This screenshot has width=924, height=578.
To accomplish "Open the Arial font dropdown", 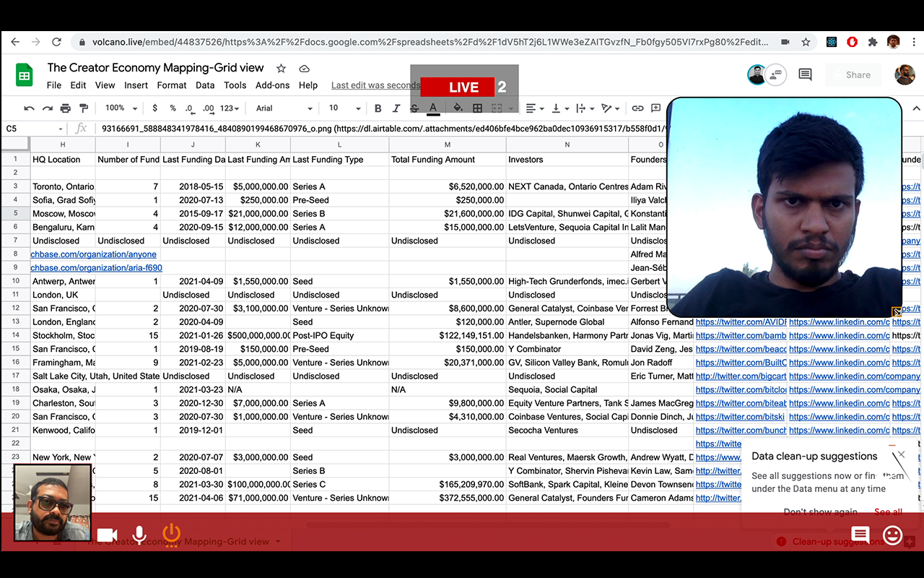I will (284, 108).
